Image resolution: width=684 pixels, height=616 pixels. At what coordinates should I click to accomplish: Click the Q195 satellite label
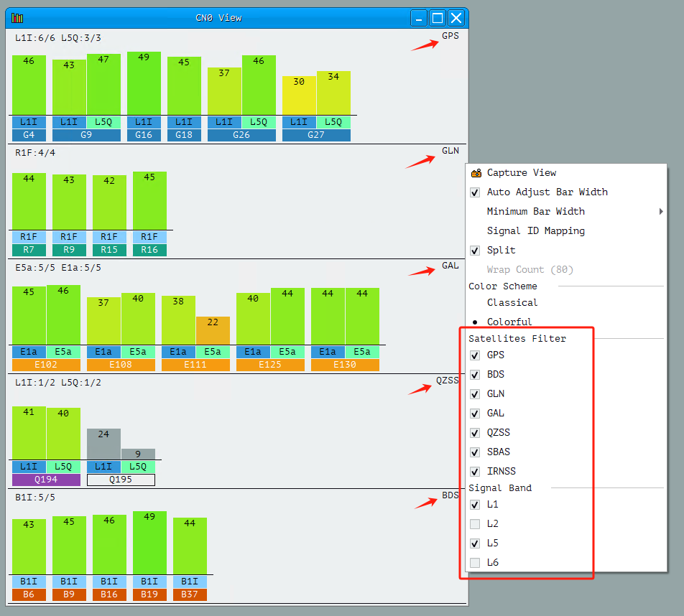click(121, 480)
